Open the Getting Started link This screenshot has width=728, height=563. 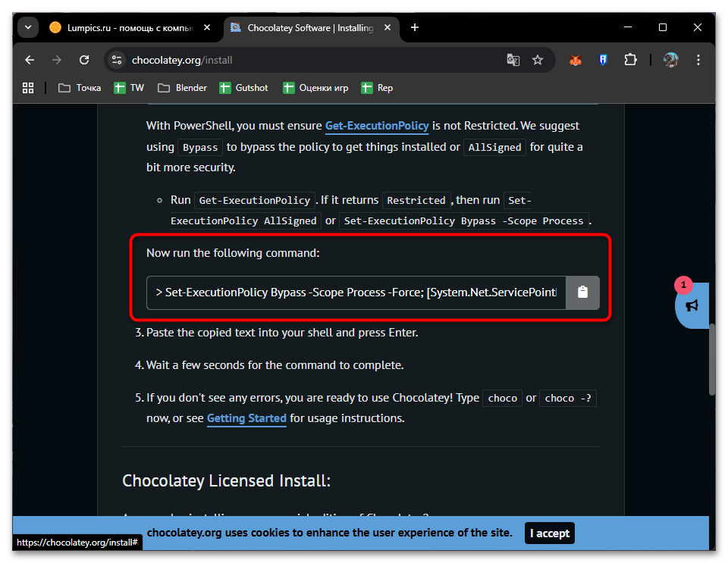[246, 418]
